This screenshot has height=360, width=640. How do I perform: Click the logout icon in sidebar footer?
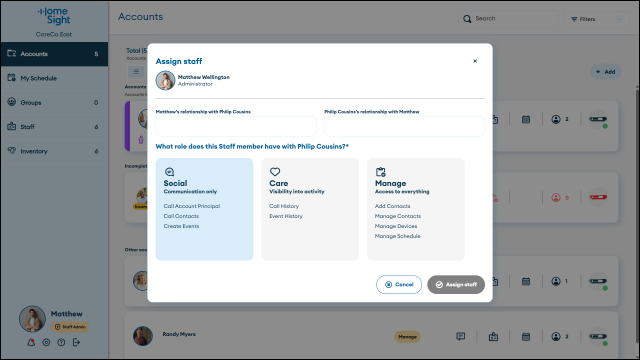click(76, 342)
